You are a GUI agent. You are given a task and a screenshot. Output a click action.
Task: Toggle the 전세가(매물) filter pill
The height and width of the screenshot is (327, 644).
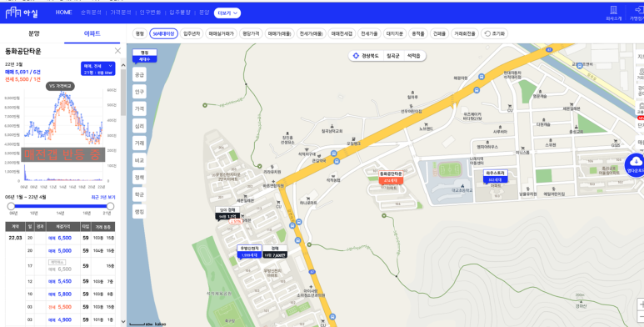click(x=312, y=33)
